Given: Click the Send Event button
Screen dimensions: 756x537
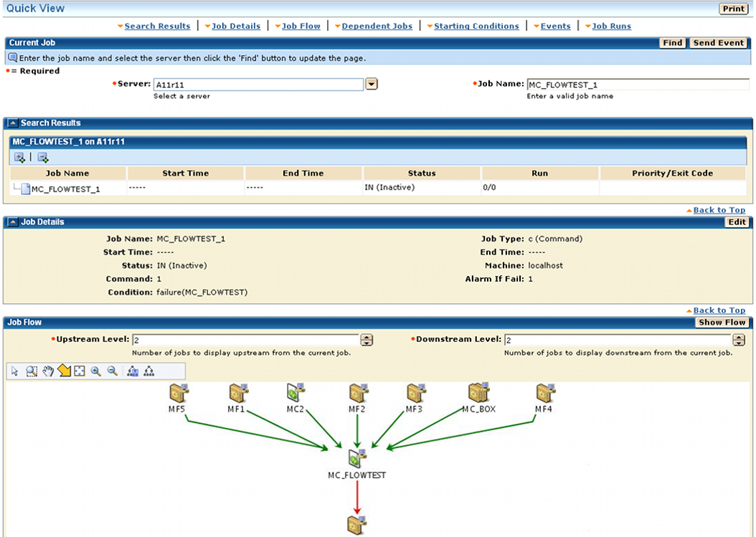Looking at the screenshot, I should tap(719, 43).
